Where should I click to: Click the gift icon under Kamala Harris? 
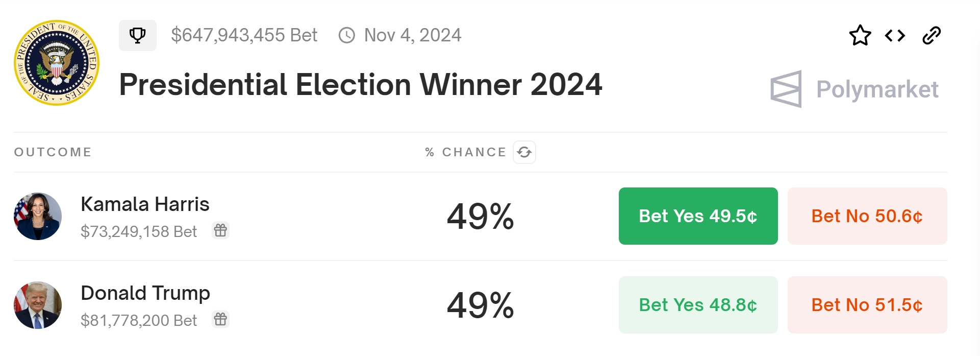220,230
